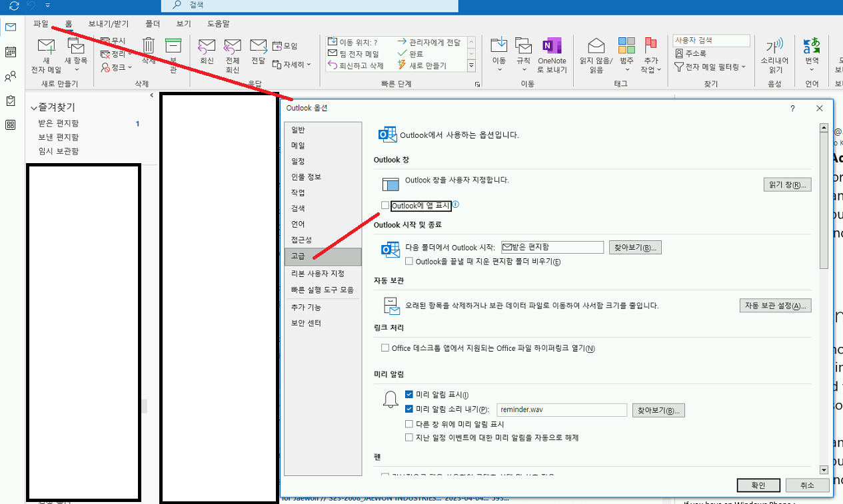The image size is (843, 504).
Task: Click the Outlook Options vertical scrollbar
Action: (824, 298)
